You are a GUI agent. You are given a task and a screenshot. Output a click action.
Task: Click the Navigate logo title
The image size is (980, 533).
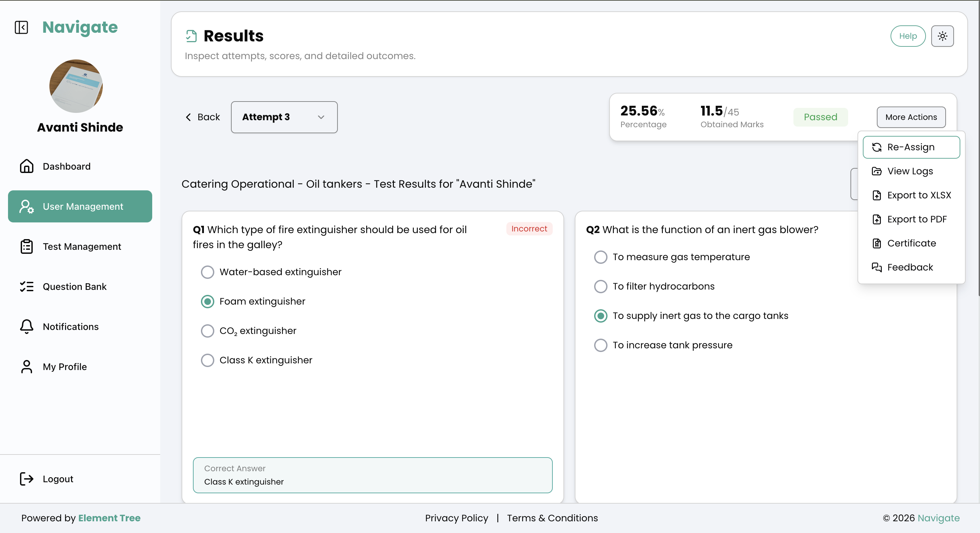pos(80,27)
